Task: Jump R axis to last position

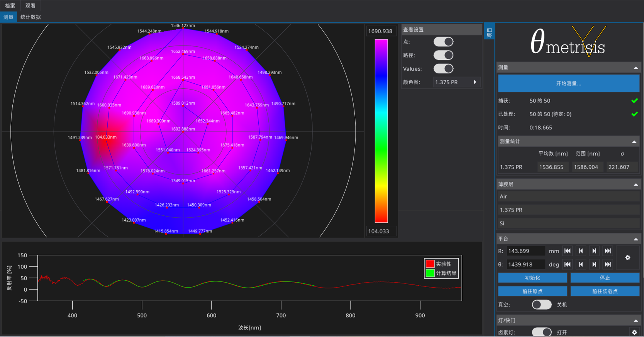Action: (x=608, y=251)
